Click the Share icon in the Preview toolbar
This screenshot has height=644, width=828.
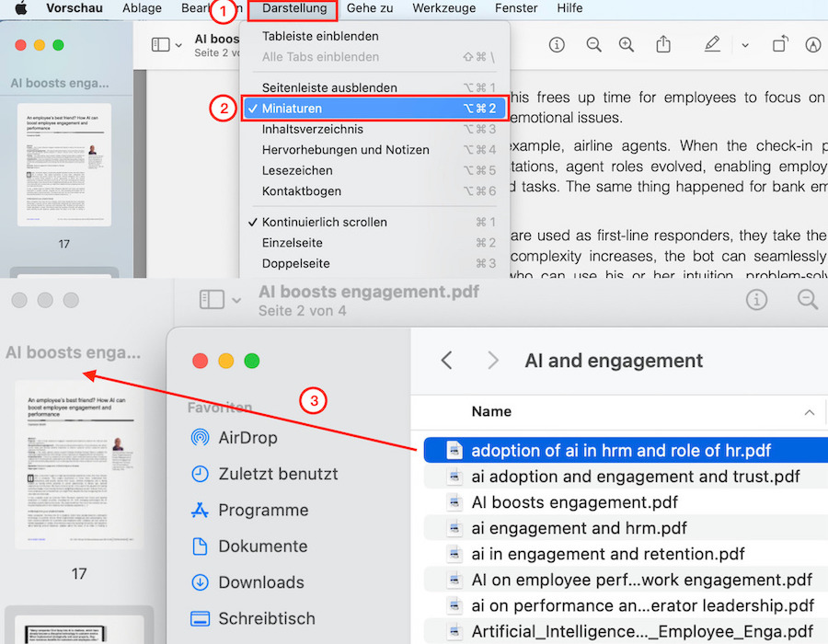[x=663, y=44]
